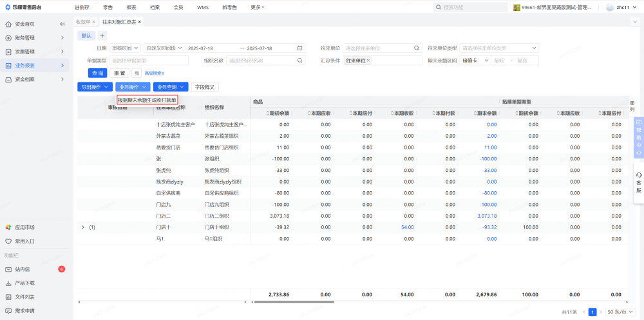
Task: Click the 查询 button
Action: coord(97,73)
